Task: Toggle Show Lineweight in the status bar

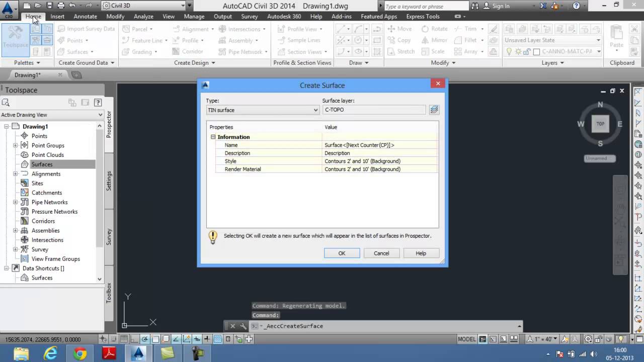Action: click(x=207, y=339)
